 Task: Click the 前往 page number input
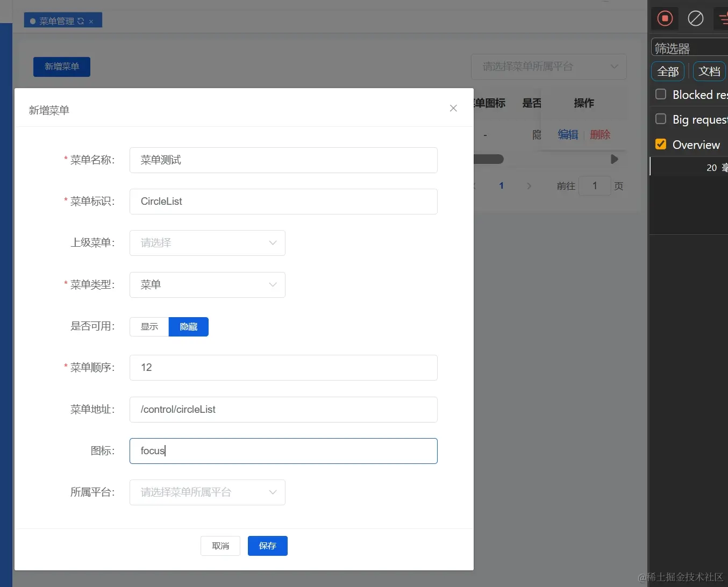click(x=595, y=186)
